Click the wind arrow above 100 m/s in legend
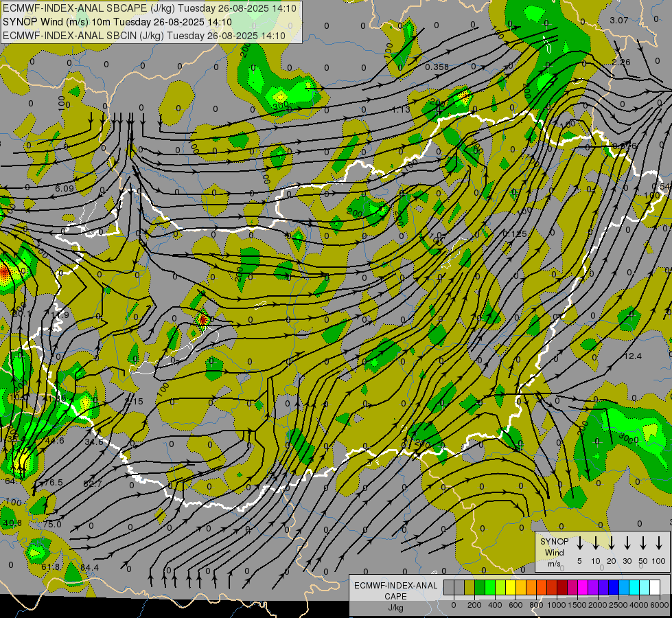The width and height of the screenshot is (672, 618). point(659,543)
